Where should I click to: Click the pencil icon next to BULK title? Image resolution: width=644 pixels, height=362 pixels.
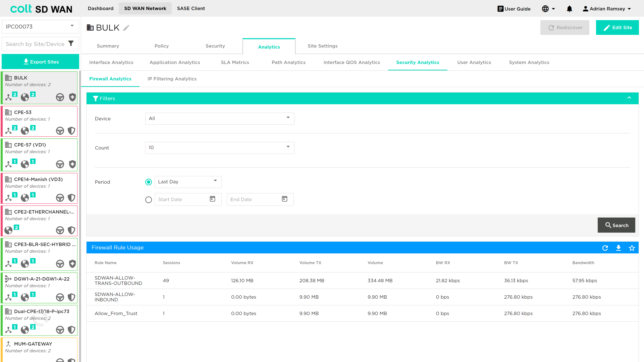click(126, 27)
